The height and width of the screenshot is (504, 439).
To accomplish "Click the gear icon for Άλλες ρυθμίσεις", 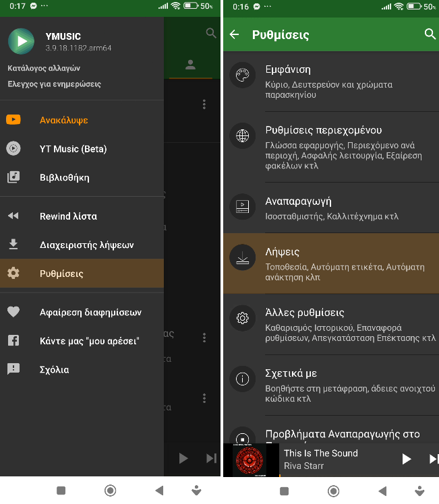I will [x=243, y=318].
